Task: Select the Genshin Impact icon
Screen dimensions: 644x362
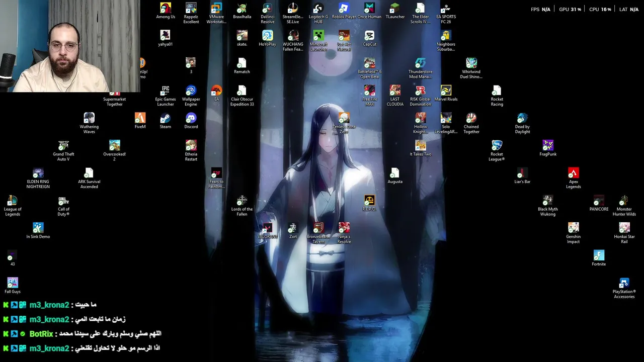Action: (573, 233)
